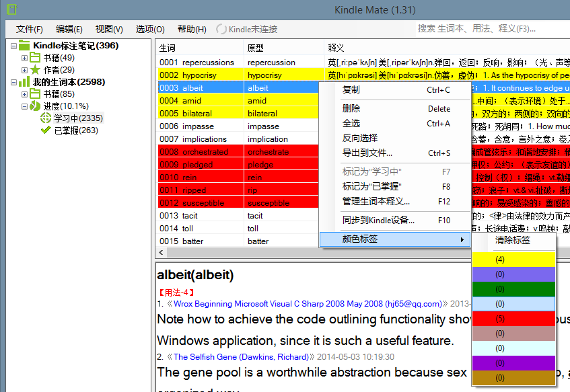Select row 0010 rein
This screenshot has width=570, height=392.
coord(238,178)
